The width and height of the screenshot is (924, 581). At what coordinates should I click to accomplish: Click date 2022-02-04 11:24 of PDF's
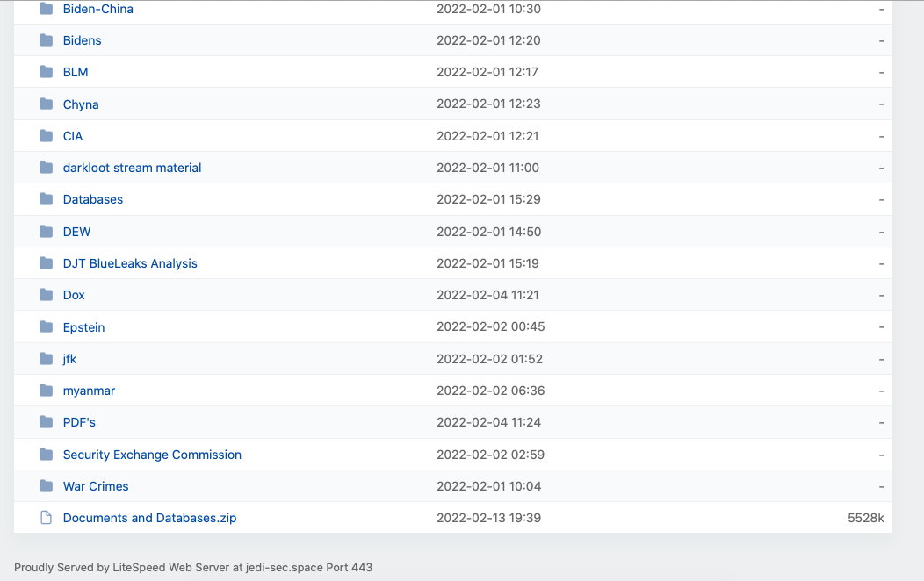pyautogui.click(x=488, y=422)
